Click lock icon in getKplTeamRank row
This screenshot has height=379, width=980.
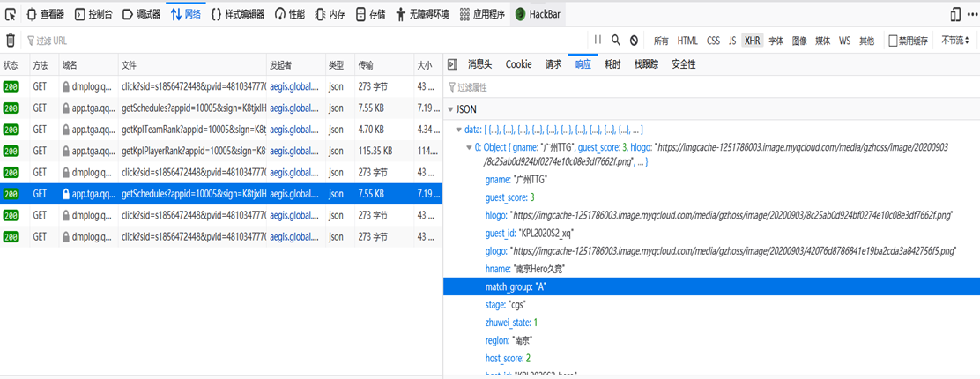coord(65,130)
